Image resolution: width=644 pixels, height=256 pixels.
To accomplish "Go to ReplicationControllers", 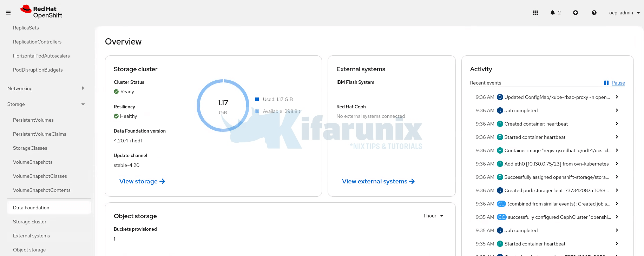I will pos(37,42).
